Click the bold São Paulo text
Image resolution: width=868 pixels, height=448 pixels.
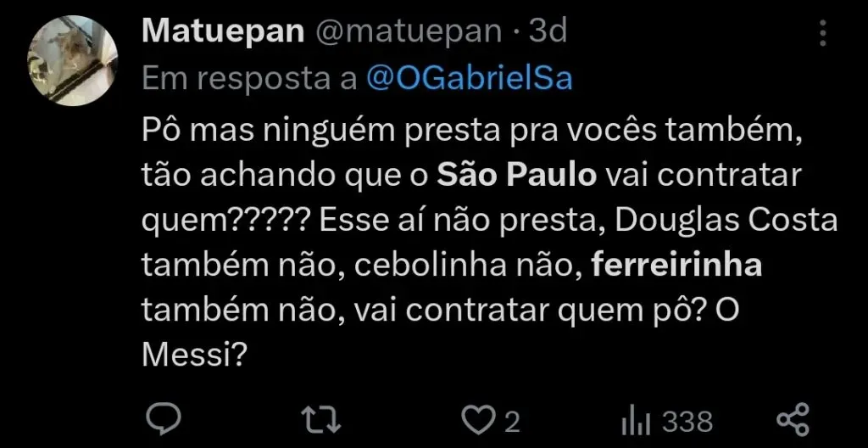(x=518, y=177)
